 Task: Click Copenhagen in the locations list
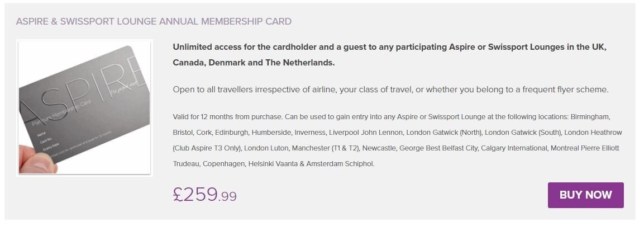(x=231, y=164)
